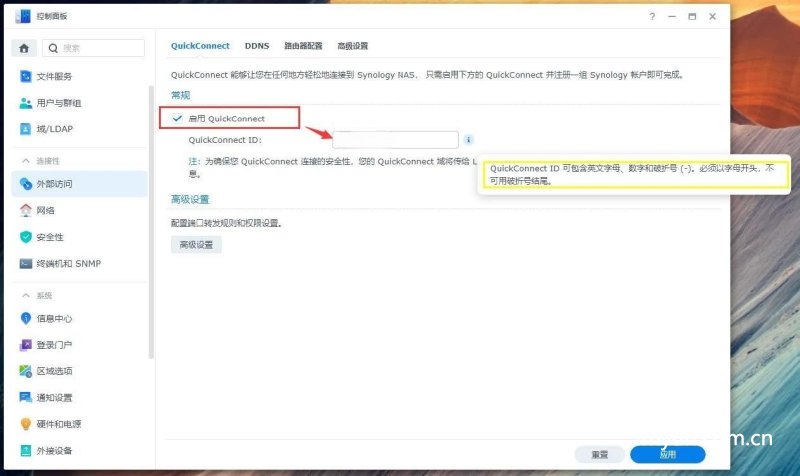The width and height of the screenshot is (800, 476).
Task: Open 通知设置 notification icon
Action: pyautogui.click(x=26, y=397)
